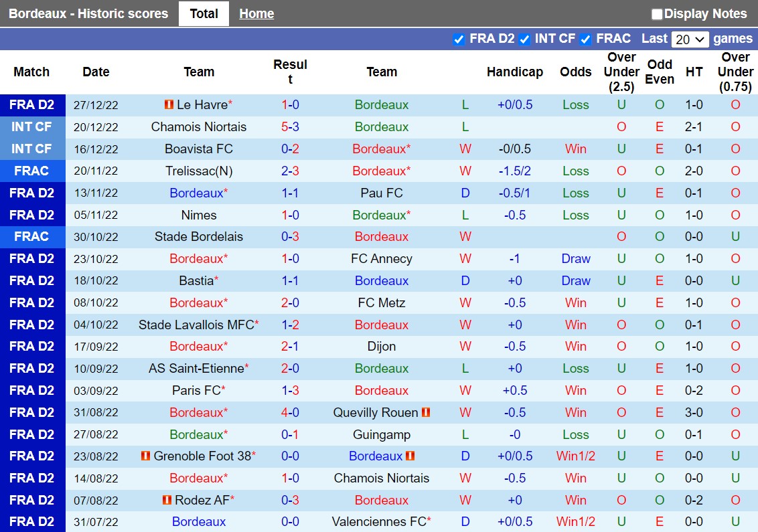758x532 pixels.
Task: Click the date 13/11/22
Action: click(x=96, y=193)
